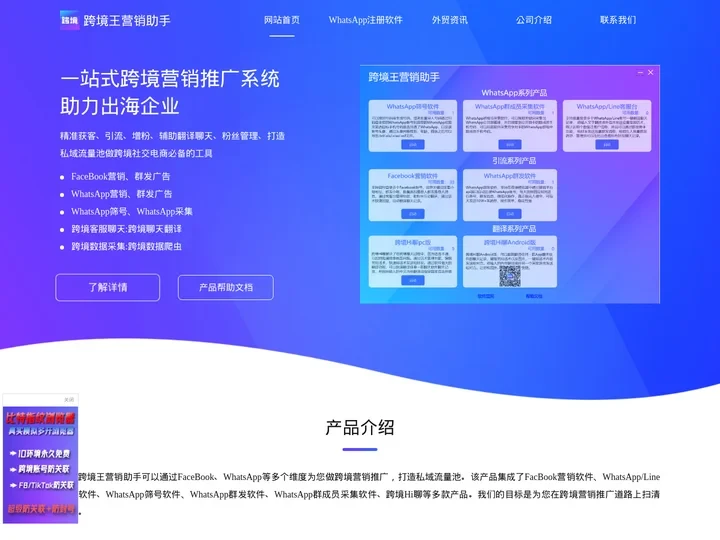The height and width of the screenshot is (540, 720).
Task: Click the button under the WhatsApp群成员采集软件 card
Action: click(x=510, y=145)
